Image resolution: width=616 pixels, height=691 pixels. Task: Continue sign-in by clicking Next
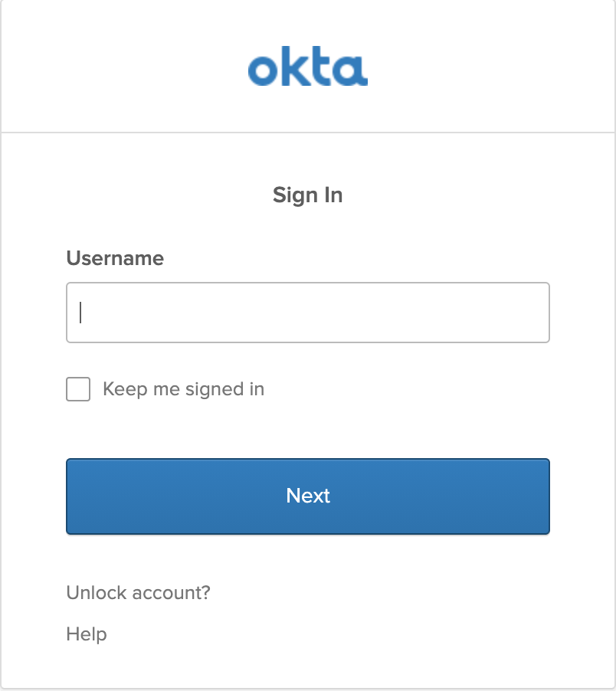[x=307, y=496]
